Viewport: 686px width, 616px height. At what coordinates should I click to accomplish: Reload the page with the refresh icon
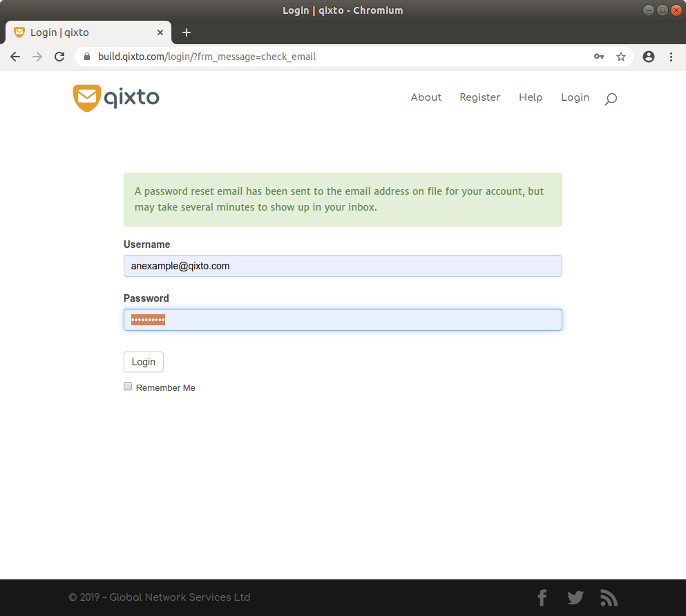pos(59,57)
